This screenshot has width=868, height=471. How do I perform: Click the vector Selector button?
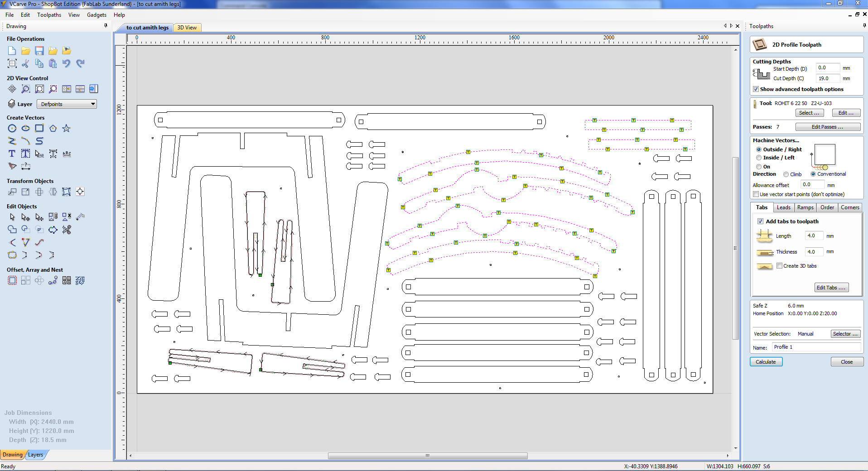pos(845,334)
